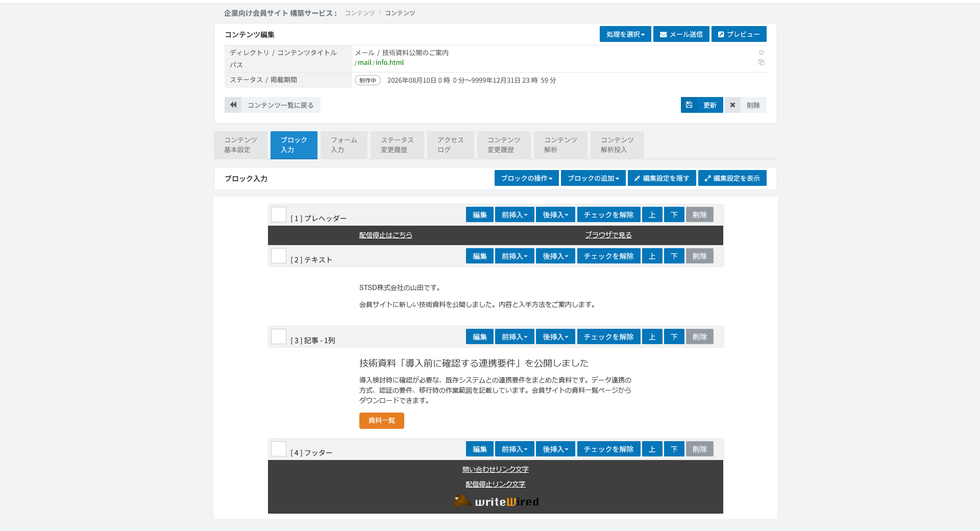Delete the 記事 - 1列 block
Image resolution: width=980 pixels, height=531 pixels.
[700, 337]
